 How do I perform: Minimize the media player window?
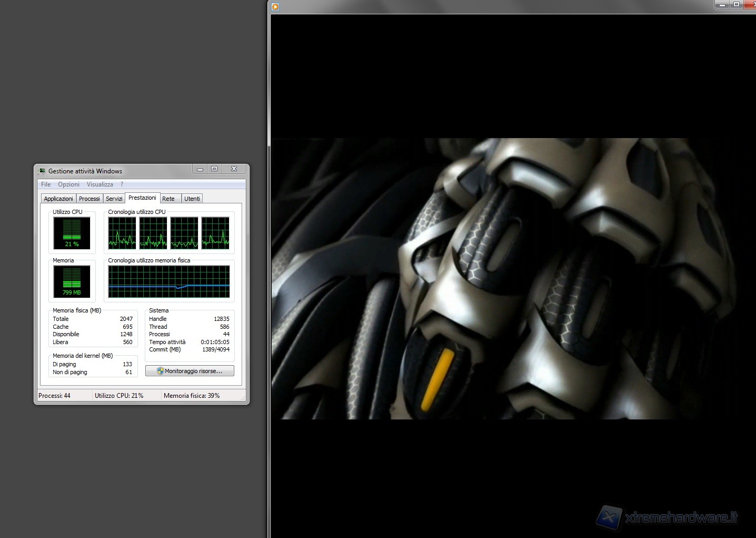pyautogui.click(x=722, y=5)
